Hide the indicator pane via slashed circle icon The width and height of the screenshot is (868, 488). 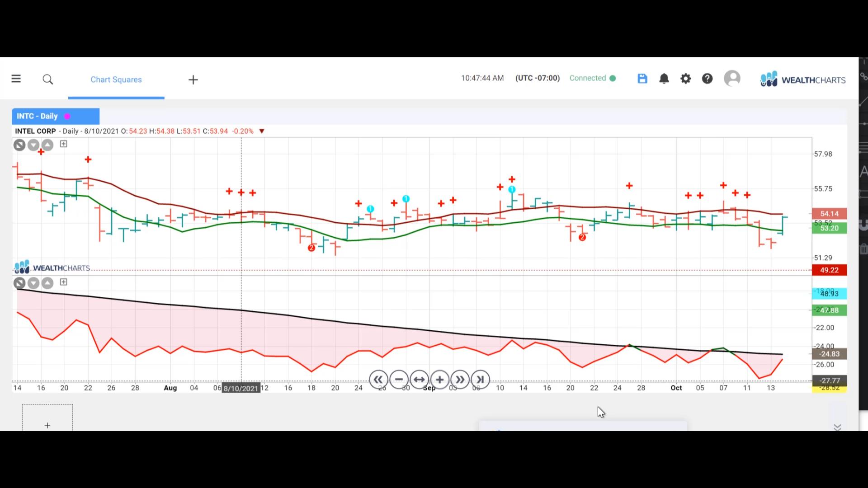pyautogui.click(x=19, y=283)
